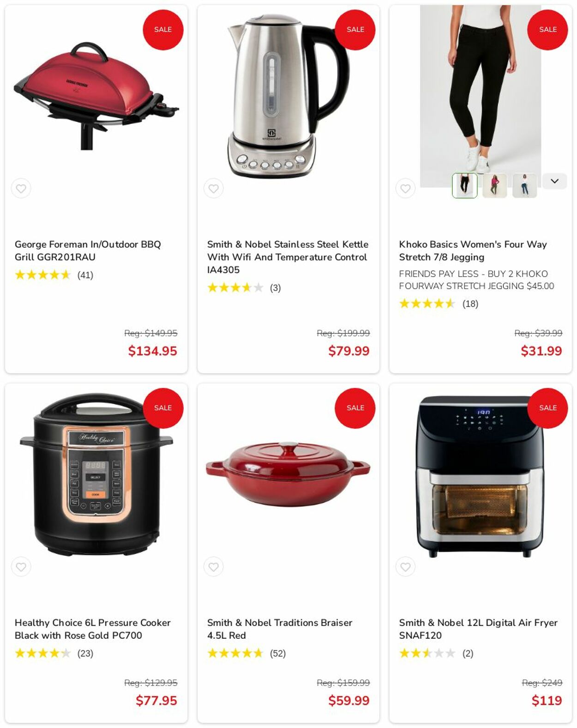Screen dimensions: 577x728
Task: Heart the Smith & Nobel Traditions Braiser
Action: (x=213, y=567)
